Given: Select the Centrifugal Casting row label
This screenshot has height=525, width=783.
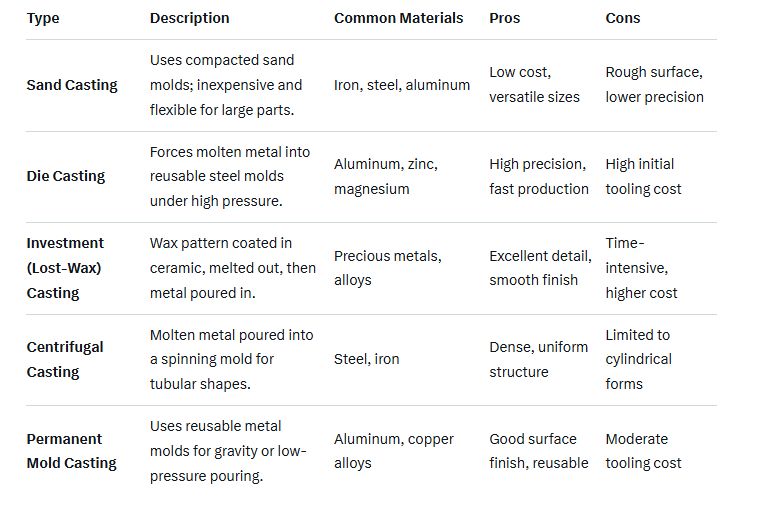Looking at the screenshot, I should click(65, 359).
